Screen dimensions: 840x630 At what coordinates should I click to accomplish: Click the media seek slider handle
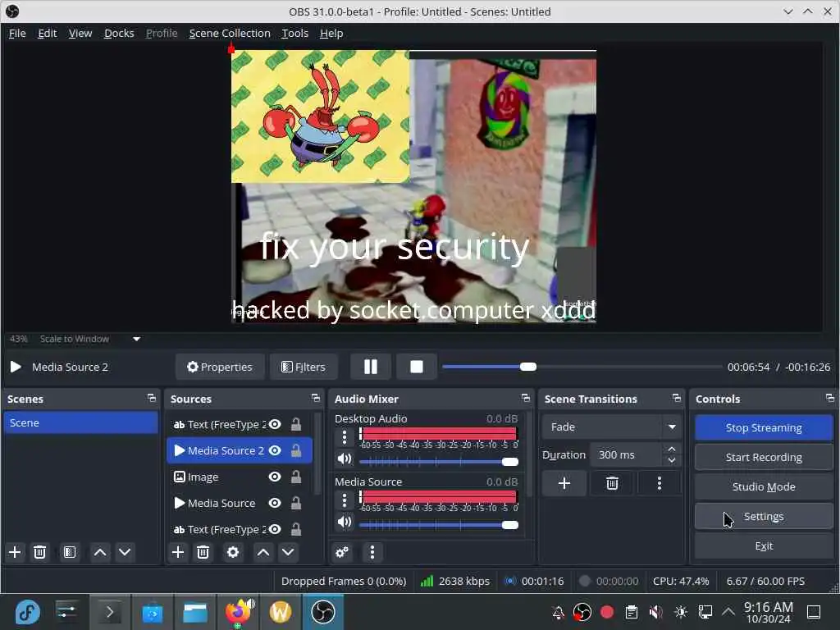coord(528,367)
